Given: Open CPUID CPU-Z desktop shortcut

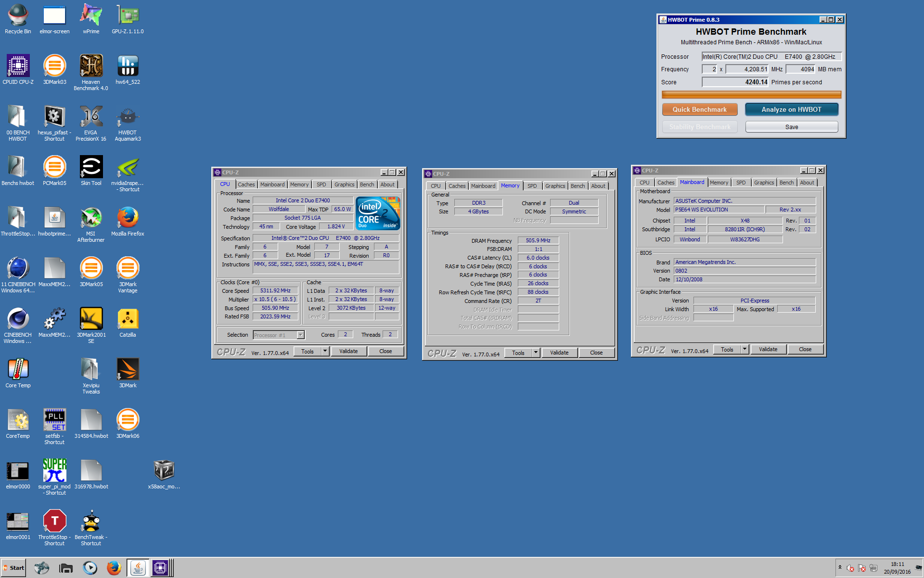Looking at the screenshot, I should [x=18, y=70].
